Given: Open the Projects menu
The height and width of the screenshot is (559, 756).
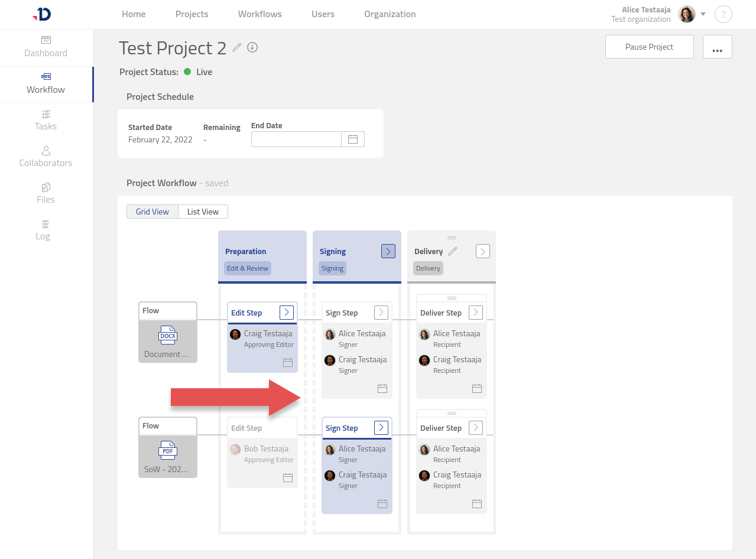Looking at the screenshot, I should click(192, 14).
